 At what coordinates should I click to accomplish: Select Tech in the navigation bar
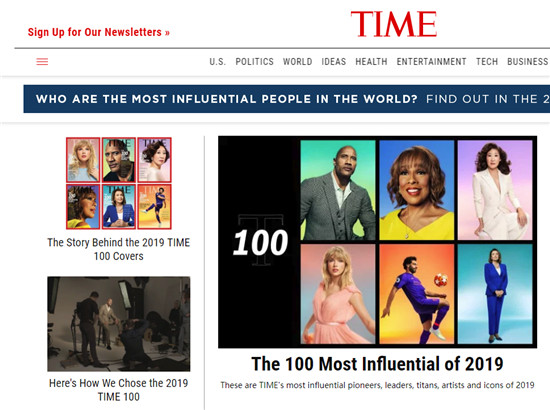coord(487,62)
